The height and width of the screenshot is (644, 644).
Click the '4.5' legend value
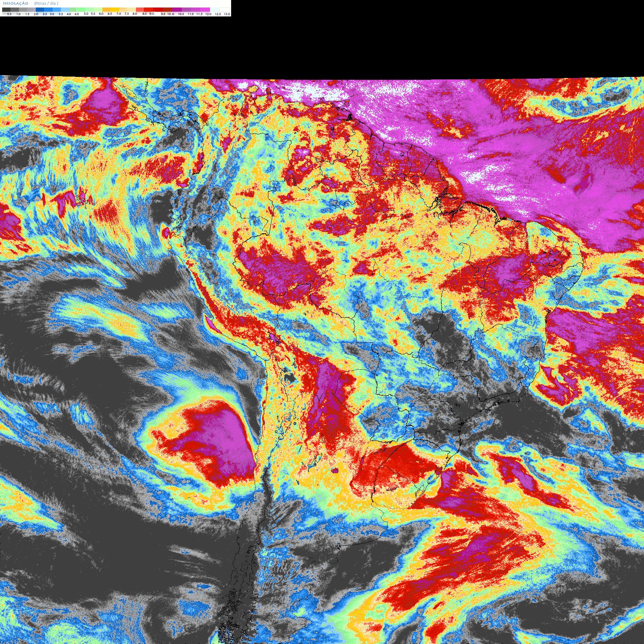tap(77, 14)
